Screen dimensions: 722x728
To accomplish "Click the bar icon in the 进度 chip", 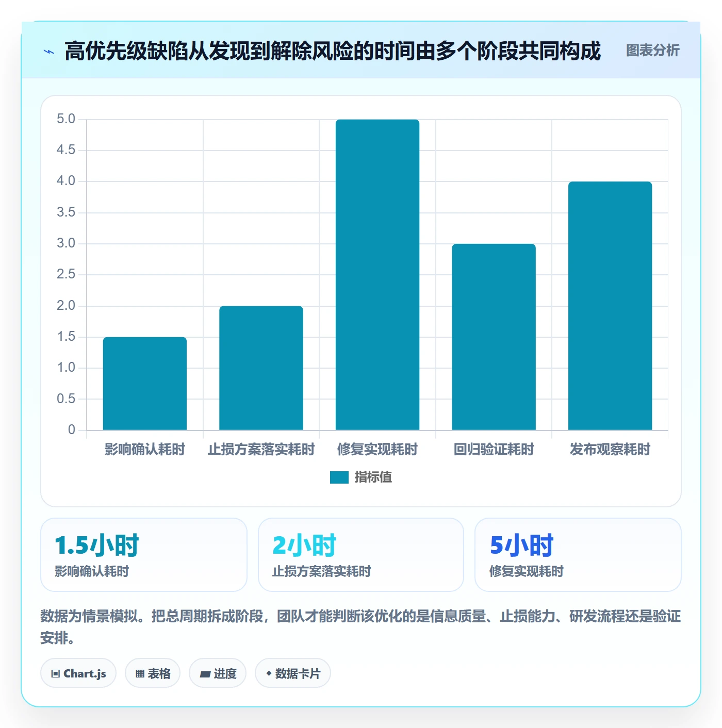I will 205,674.
